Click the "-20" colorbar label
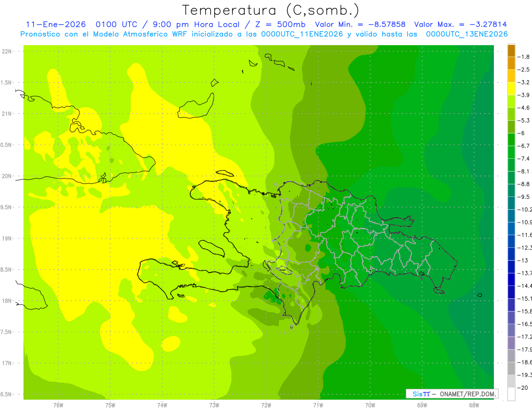 click(522, 388)
